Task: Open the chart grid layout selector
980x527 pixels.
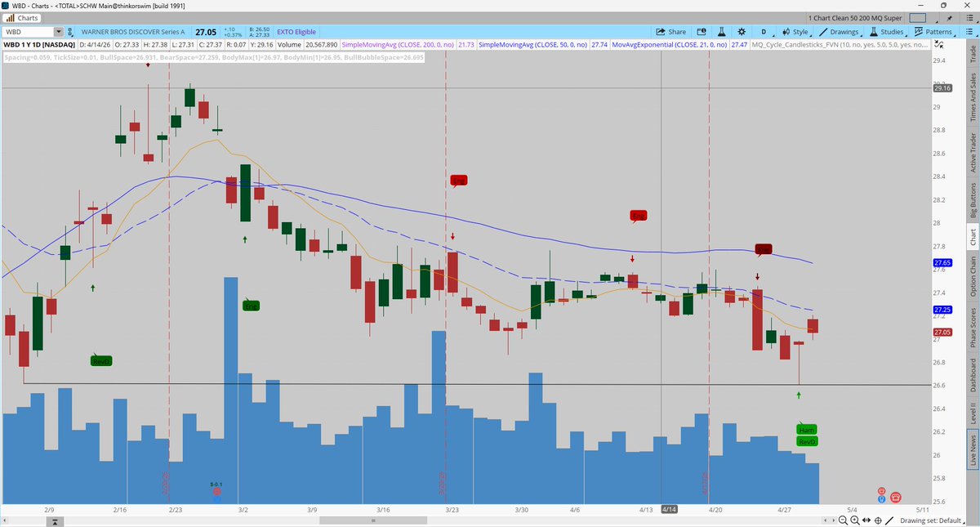Action: (918, 18)
